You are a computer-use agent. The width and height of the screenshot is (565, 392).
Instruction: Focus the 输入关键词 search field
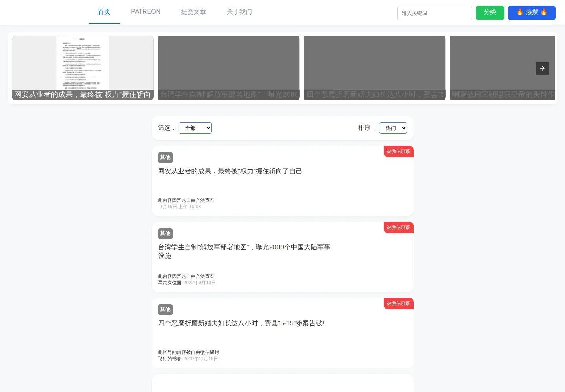point(434,13)
